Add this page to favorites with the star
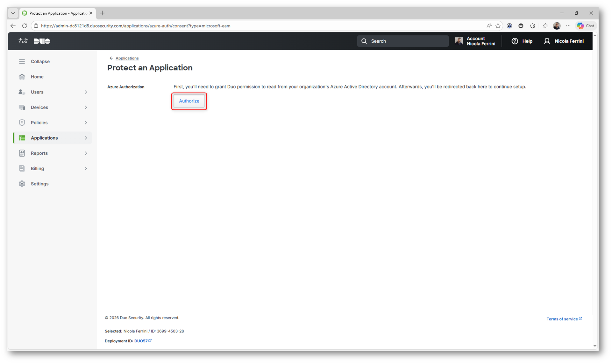 pos(498,26)
